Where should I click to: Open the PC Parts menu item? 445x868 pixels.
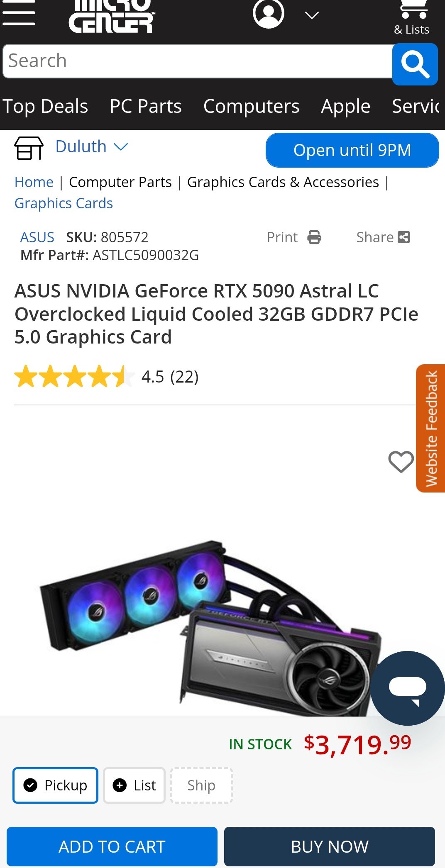coord(146,107)
